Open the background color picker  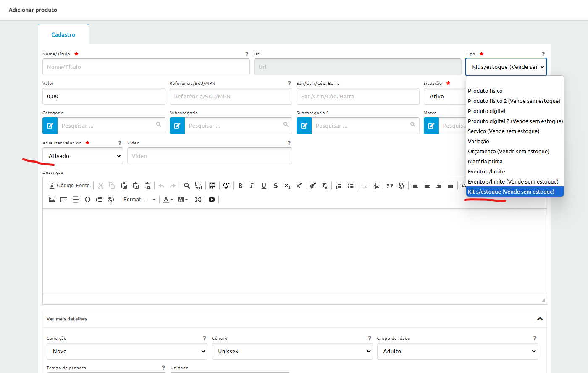coord(182,200)
